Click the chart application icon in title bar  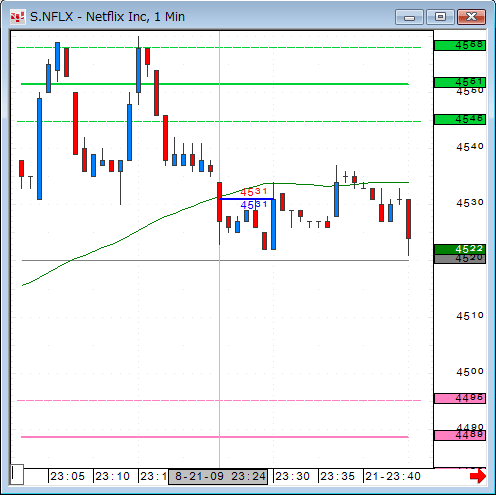[x=17, y=17]
